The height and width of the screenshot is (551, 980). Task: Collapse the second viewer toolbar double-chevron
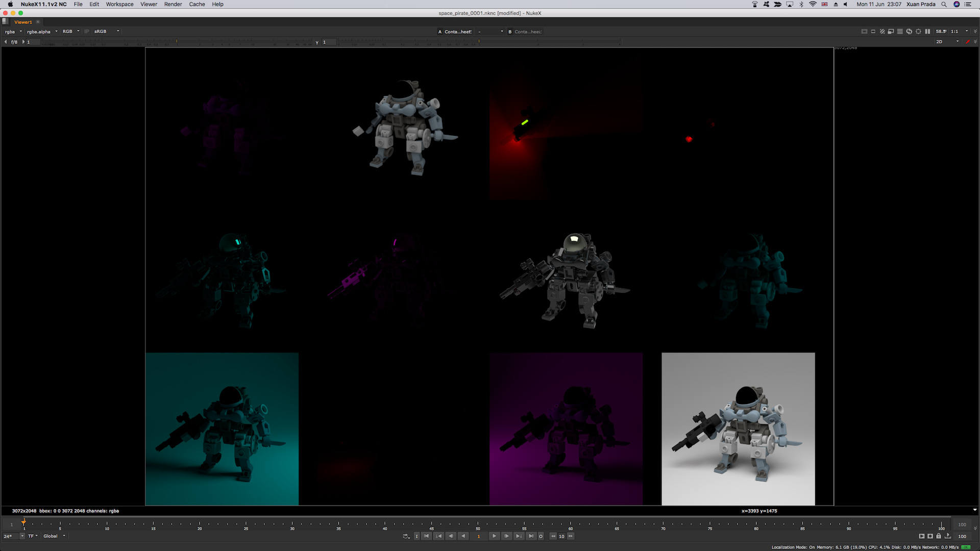pyautogui.click(x=975, y=41)
